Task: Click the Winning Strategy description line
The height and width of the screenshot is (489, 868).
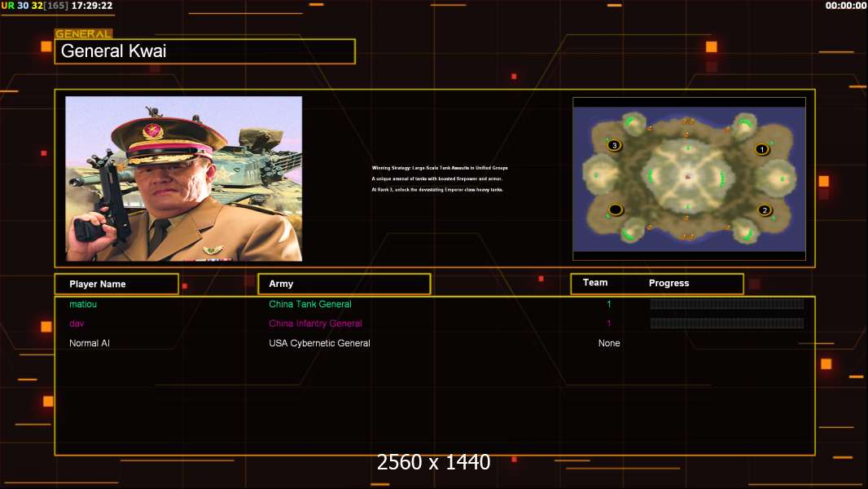Action: pos(440,168)
